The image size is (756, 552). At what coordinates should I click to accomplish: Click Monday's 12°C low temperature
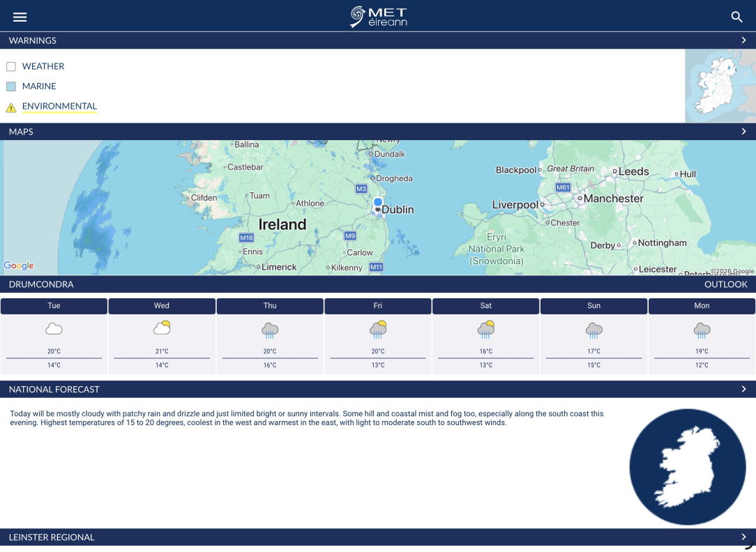tap(702, 365)
